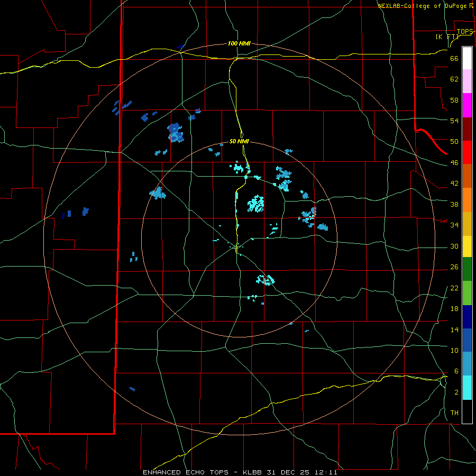Select the light green 26 kft swatch
476x476 pixels.
[467, 293]
